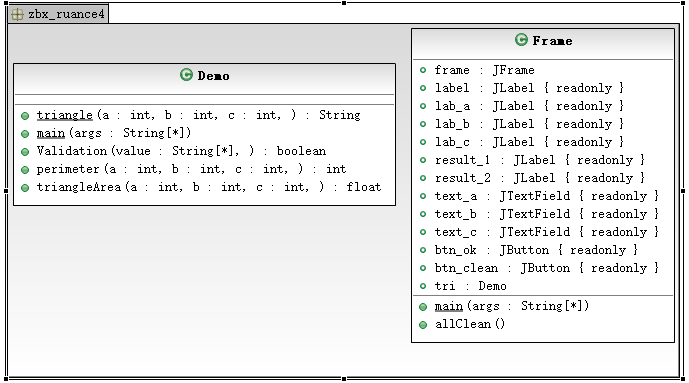Select the lab_a : JLabel attribute

pyautogui.click(x=529, y=106)
